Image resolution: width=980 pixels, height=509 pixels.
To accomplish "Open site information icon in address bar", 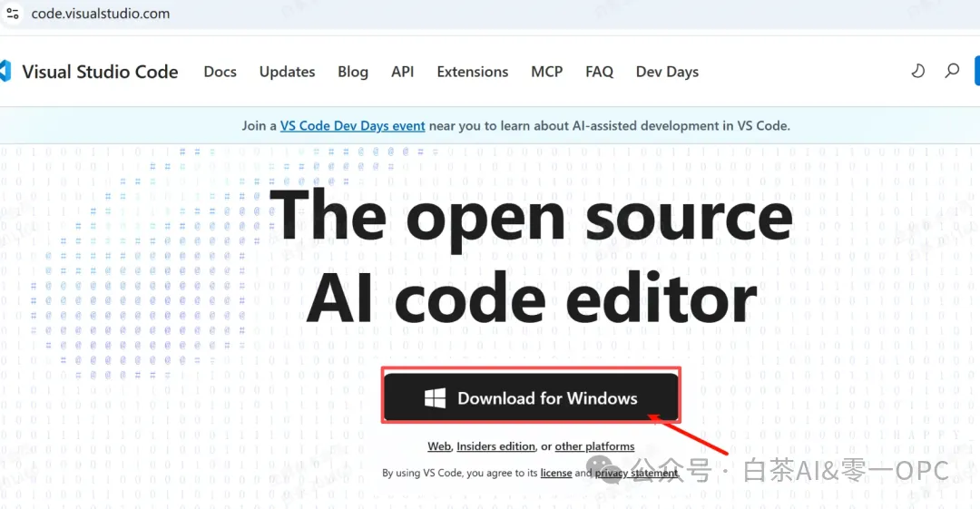I will (12, 13).
